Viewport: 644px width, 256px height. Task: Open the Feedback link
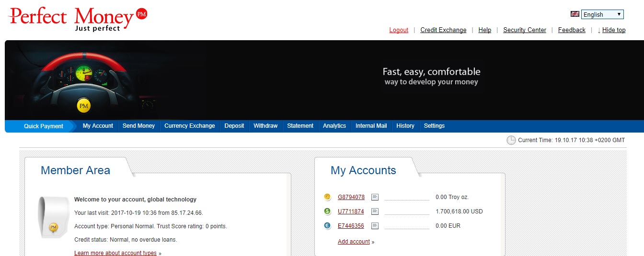572,30
